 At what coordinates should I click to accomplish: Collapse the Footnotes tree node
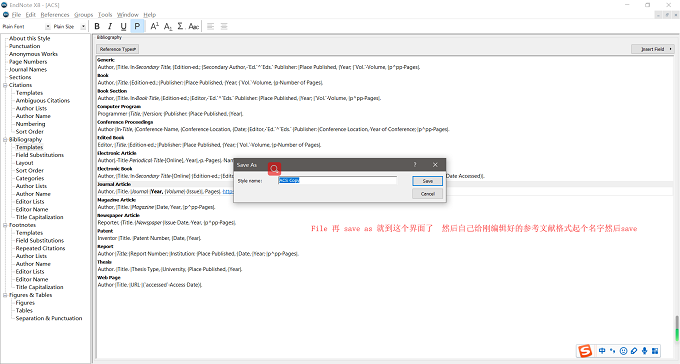(5, 225)
